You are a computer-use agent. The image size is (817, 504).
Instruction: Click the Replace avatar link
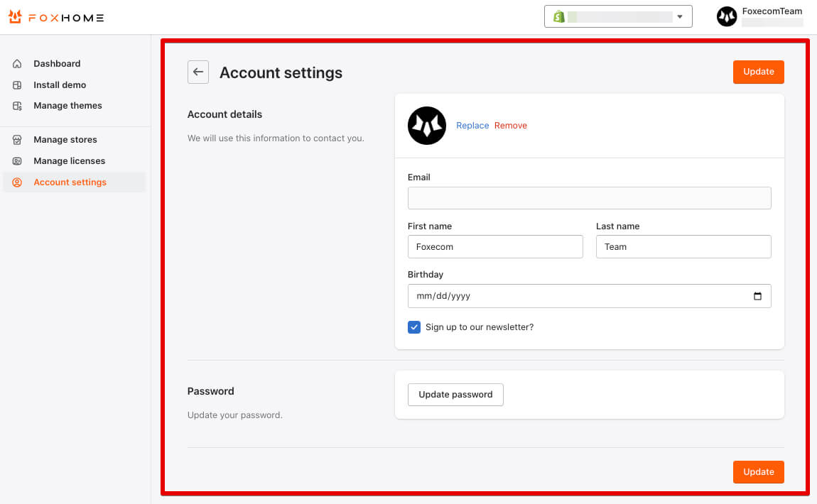point(472,126)
